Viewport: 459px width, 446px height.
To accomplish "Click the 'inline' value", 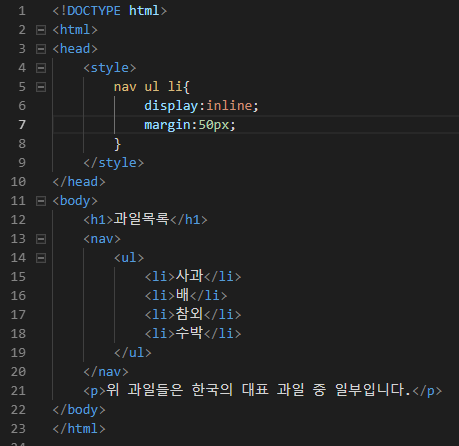I will (229, 106).
